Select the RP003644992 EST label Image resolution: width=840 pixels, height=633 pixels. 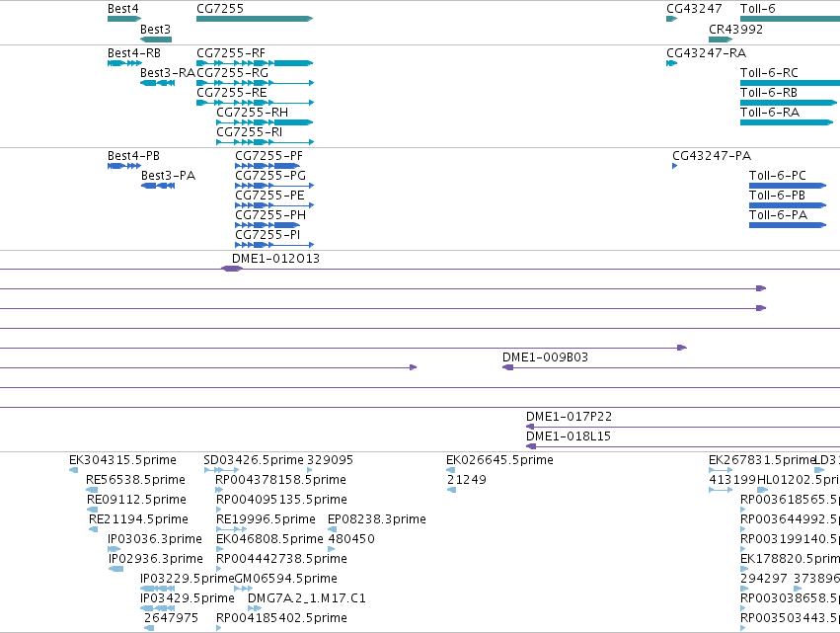[791, 519]
